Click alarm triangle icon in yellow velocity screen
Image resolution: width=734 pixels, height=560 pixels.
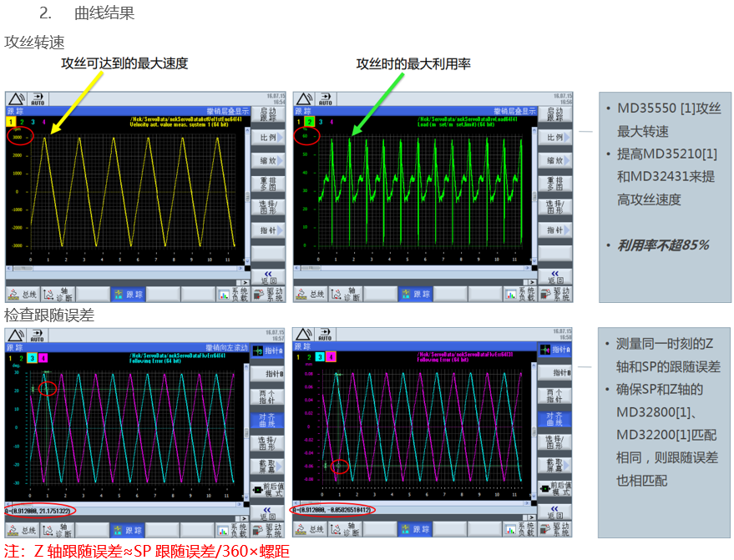[17, 99]
